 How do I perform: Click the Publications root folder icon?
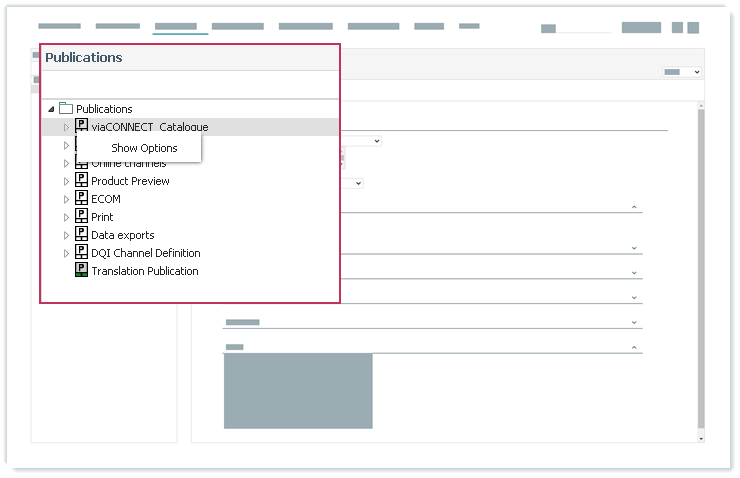coord(66,109)
